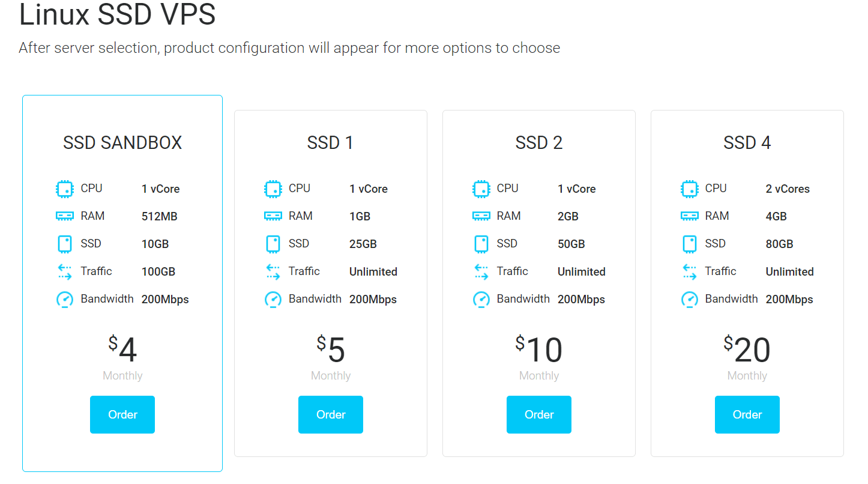Click the $5 Monthly price on SSD 1
The image size is (868, 484).
331,358
